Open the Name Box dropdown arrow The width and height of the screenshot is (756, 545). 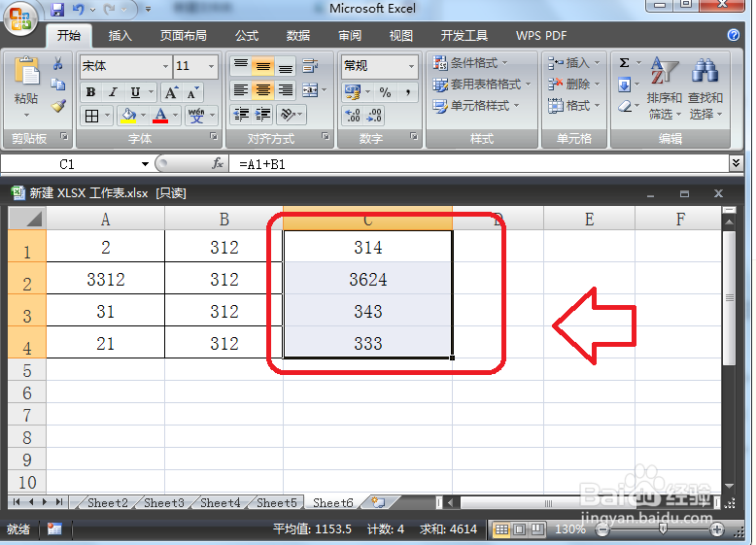[x=145, y=164]
